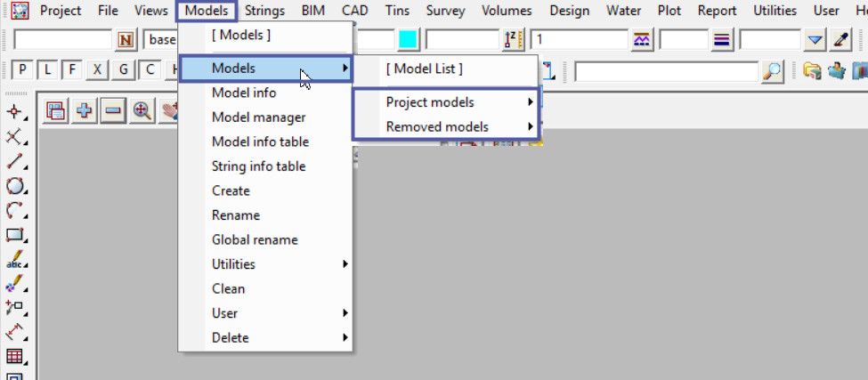Click the blue plus icon in view toolbar

coord(85,111)
